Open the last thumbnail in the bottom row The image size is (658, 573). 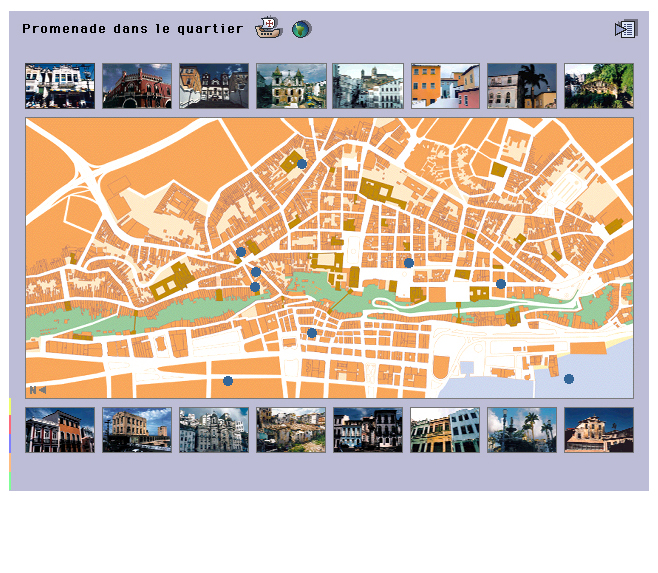598,430
